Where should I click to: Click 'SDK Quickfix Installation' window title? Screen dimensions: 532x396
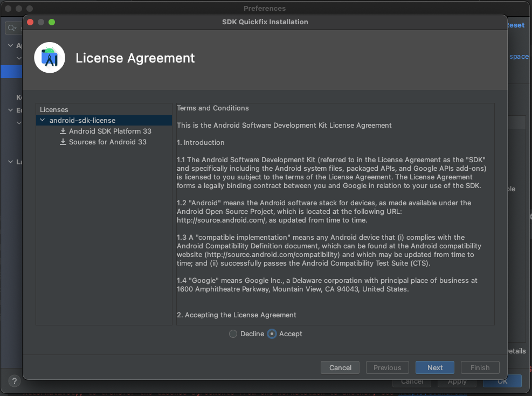click(x=265, y=22)
